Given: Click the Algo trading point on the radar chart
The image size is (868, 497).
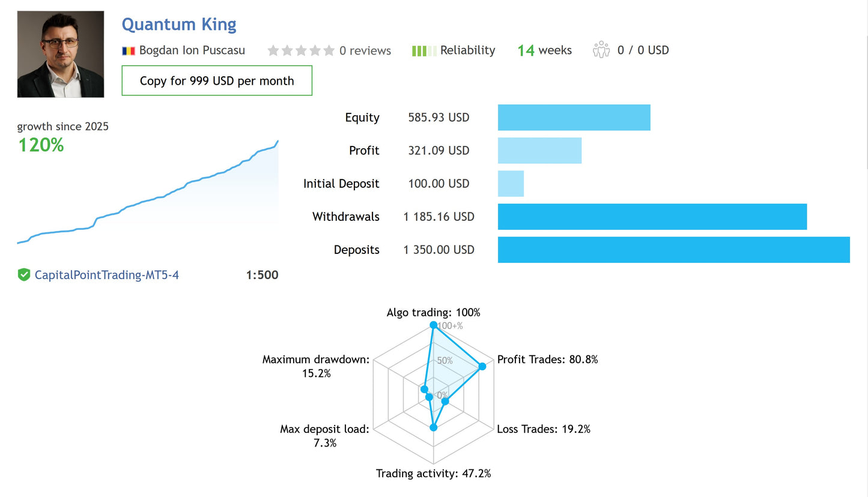Looking at the screenshot, I should click(x=434, y=325).
